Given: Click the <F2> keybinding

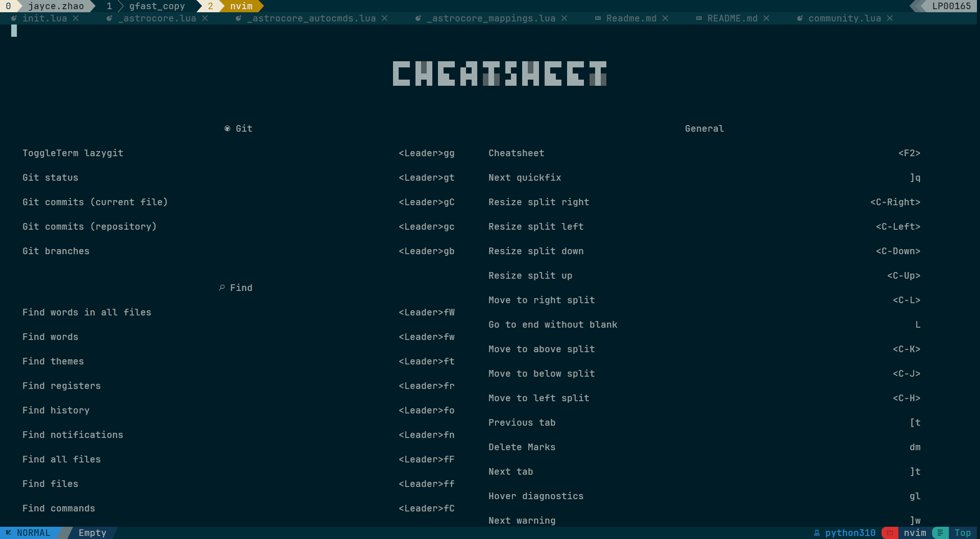Looking at the screenshot, I should tap(910, 153).
